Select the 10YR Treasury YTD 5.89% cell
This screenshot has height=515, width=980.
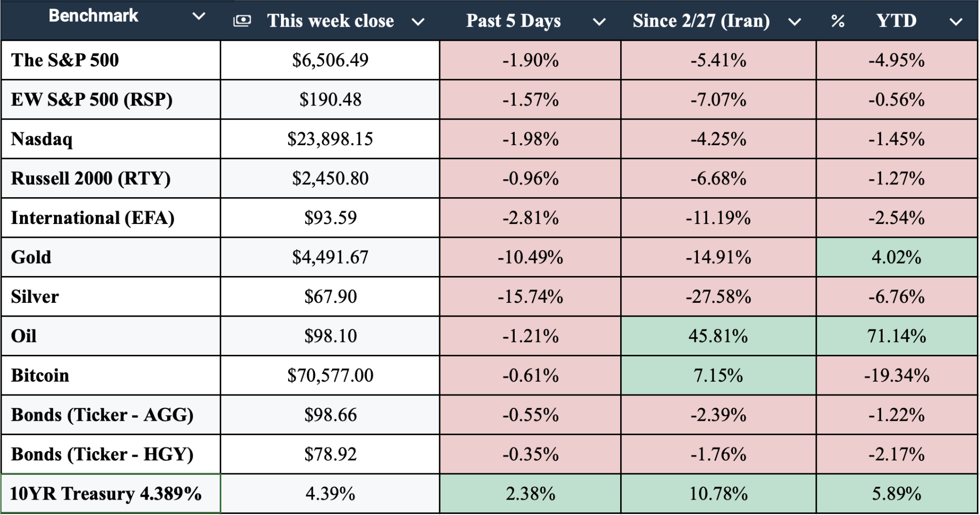[896, 493]
